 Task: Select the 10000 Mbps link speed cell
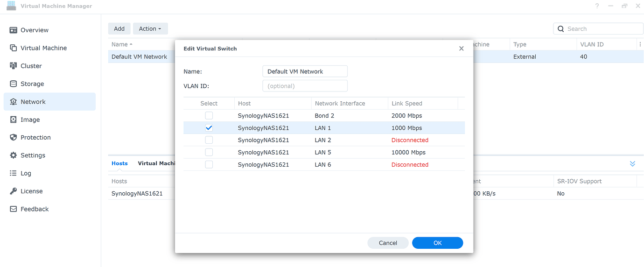coord(408,152)
